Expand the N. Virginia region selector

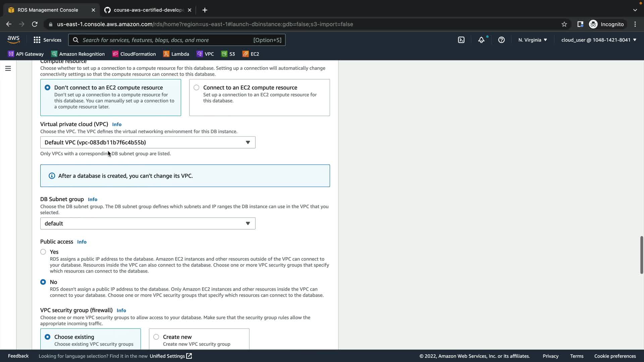pyautogui.click(x=532, y=40)
